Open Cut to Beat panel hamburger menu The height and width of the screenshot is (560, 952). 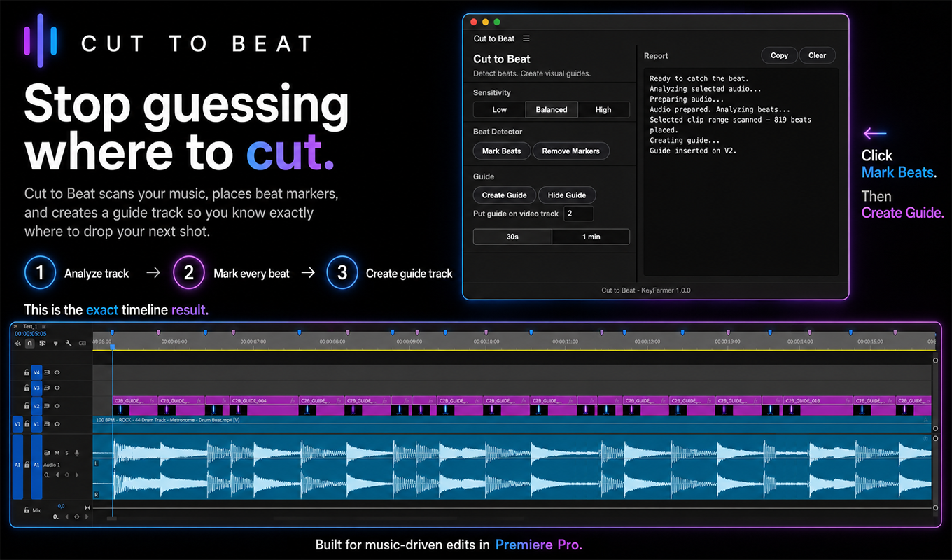coord(526,38)
